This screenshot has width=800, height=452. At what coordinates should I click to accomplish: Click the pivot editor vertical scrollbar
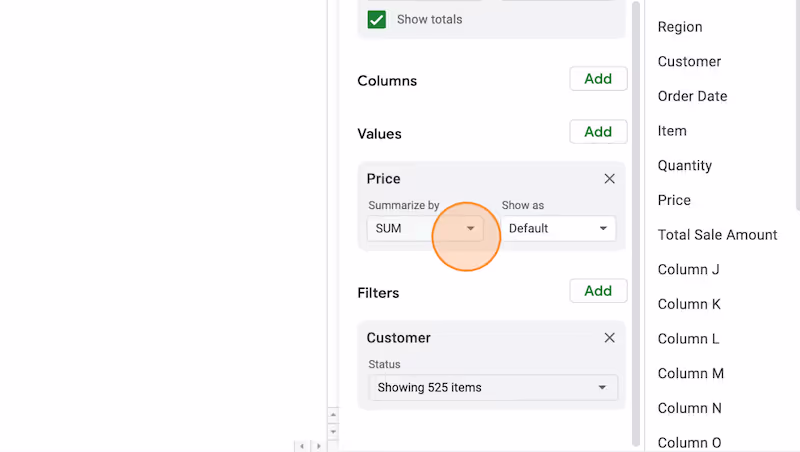pyautogui.click(x=636, y=224)
